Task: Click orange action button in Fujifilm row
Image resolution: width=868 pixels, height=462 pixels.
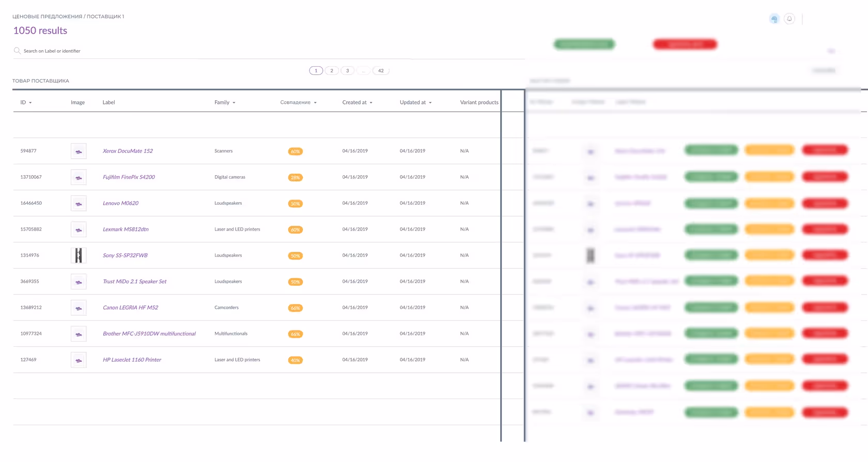Action: point(769,177)
